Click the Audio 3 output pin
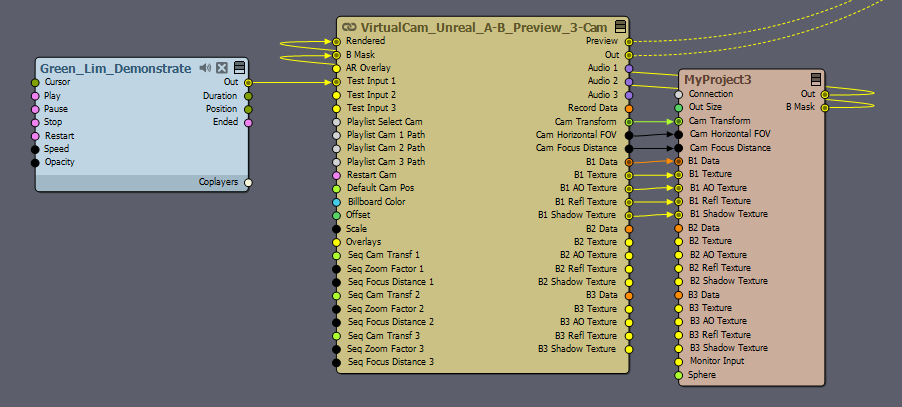 (x=629, y=95)
